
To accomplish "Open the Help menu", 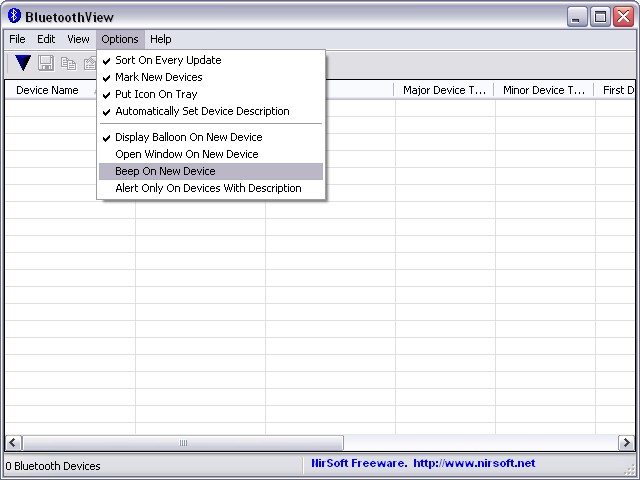I will coord(160,39).
